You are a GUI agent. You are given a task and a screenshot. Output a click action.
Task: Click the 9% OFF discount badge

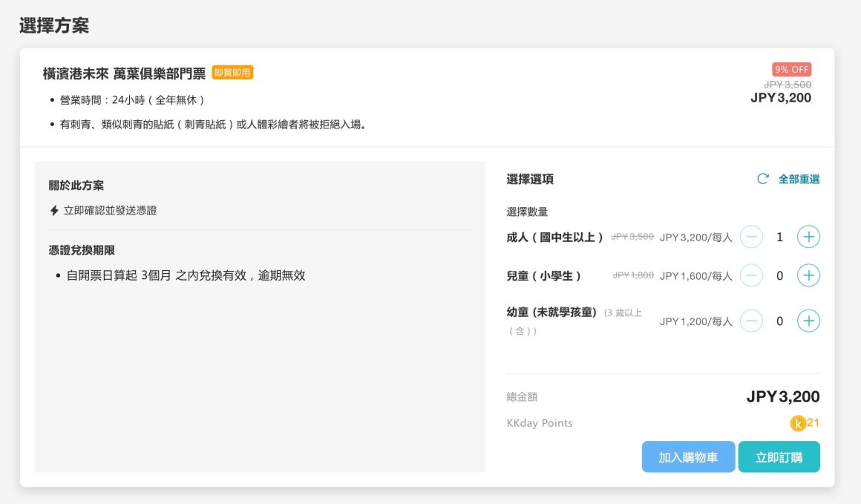[x=792, y=69]
